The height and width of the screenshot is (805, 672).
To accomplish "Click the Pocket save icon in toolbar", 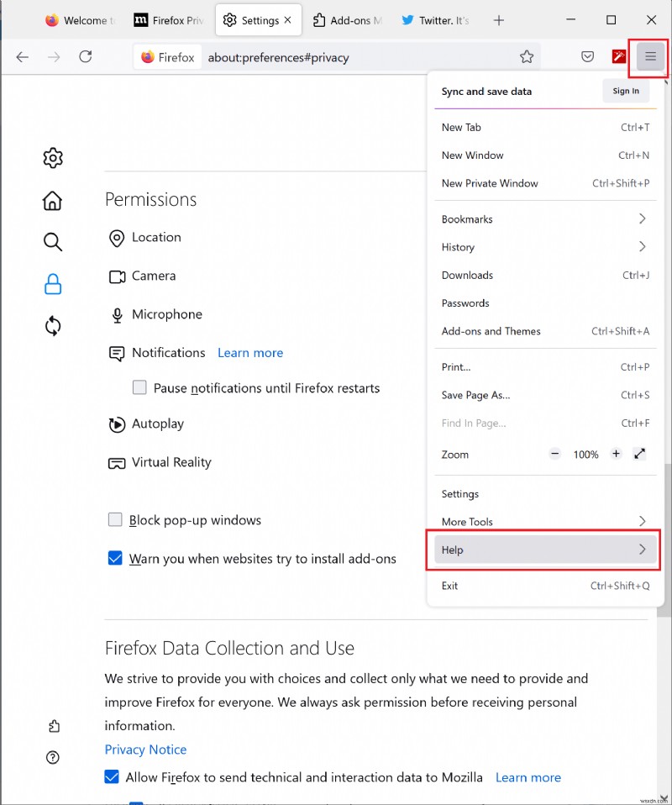I will point(588,57).
